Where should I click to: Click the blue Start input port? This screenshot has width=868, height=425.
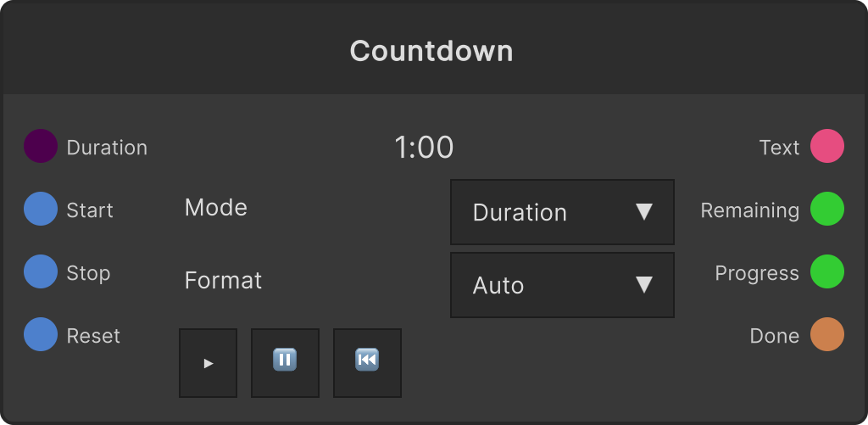tap(41, 209)
